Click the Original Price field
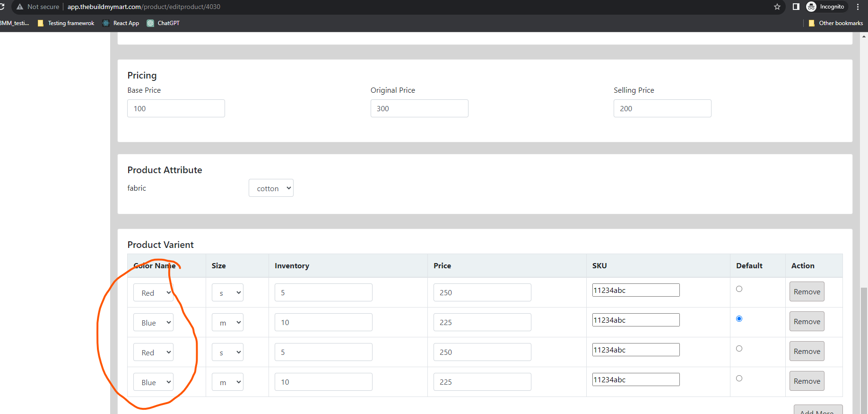The width and height of the screenshot is (868, 414). 419,108
